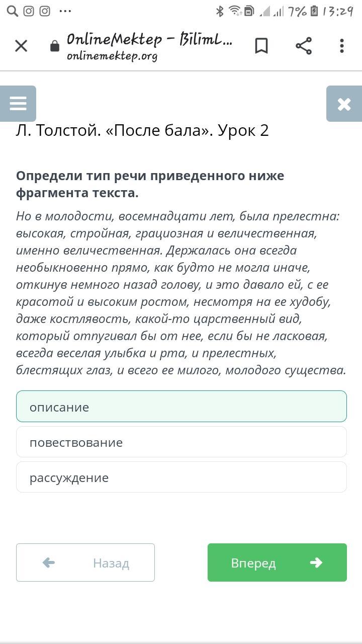The width and height of the screenshot is (362, 644).
Task: Tap the search icon in the status bar
Action: tap(13, 11)
